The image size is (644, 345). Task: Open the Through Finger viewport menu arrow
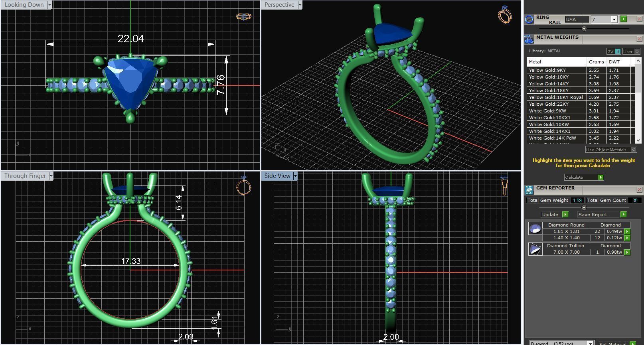coord(51,176)
